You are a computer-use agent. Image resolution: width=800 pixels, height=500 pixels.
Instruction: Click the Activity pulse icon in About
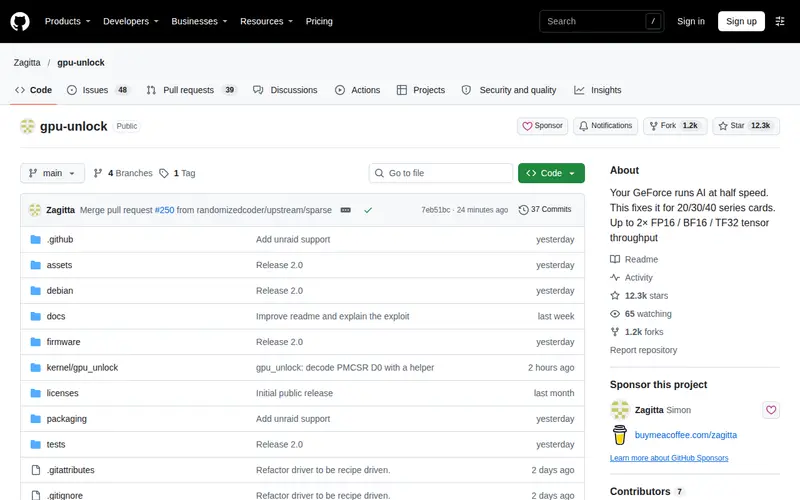tap(615, 278)
